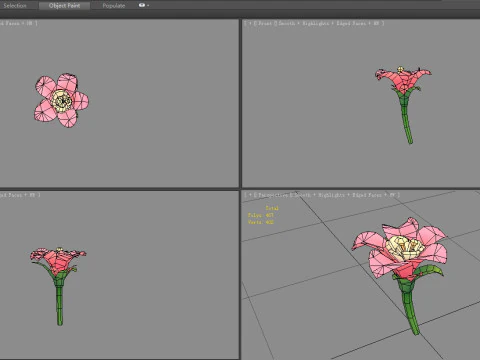Open the Front viewport [+] general menu
Viewport: 480px width, 360px height.
point(250,23)
